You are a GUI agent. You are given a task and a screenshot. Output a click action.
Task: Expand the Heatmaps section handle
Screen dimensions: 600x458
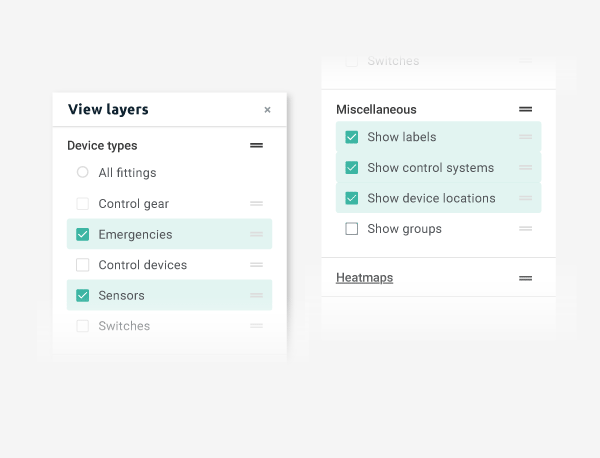(525, 278)
